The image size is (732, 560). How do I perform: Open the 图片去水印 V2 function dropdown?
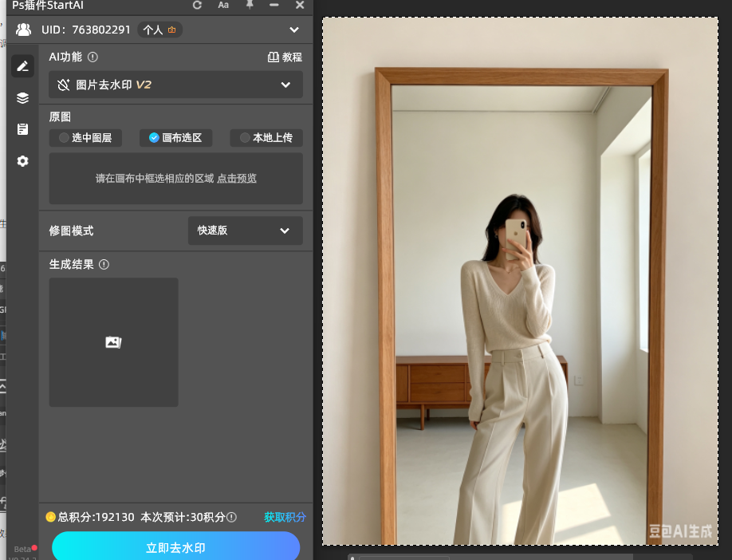click(x=175, y=85)
